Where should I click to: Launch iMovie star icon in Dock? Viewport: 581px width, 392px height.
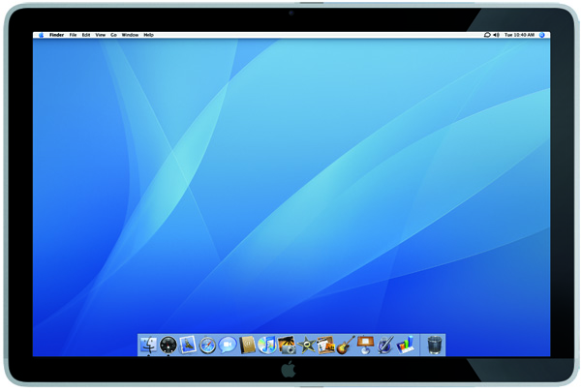(x=306, y=345)
